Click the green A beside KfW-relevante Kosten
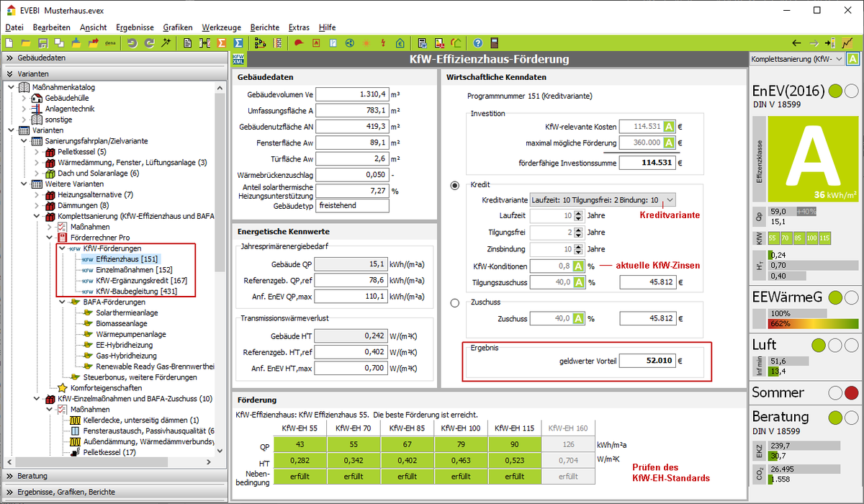 click(668, 126)
